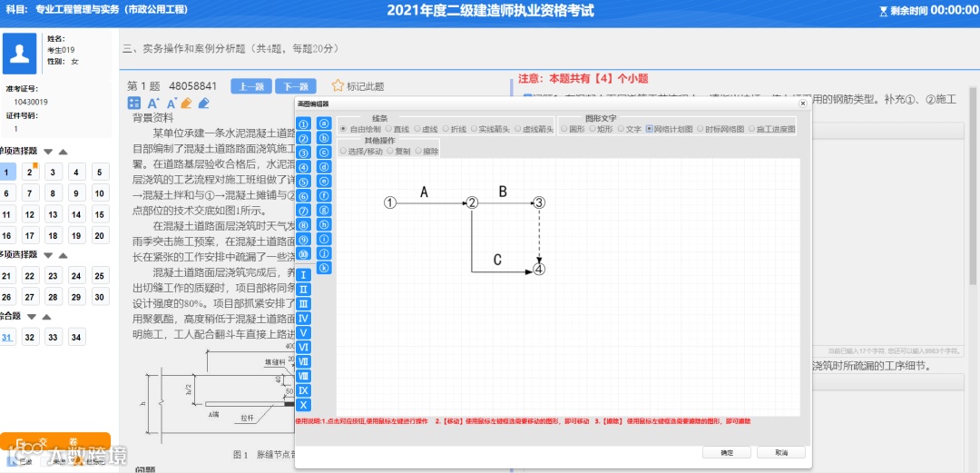This screenshot has width=980, height=473.
Task: Insert circled letter ⓔ symbol
Action: [x=324, y=181]
